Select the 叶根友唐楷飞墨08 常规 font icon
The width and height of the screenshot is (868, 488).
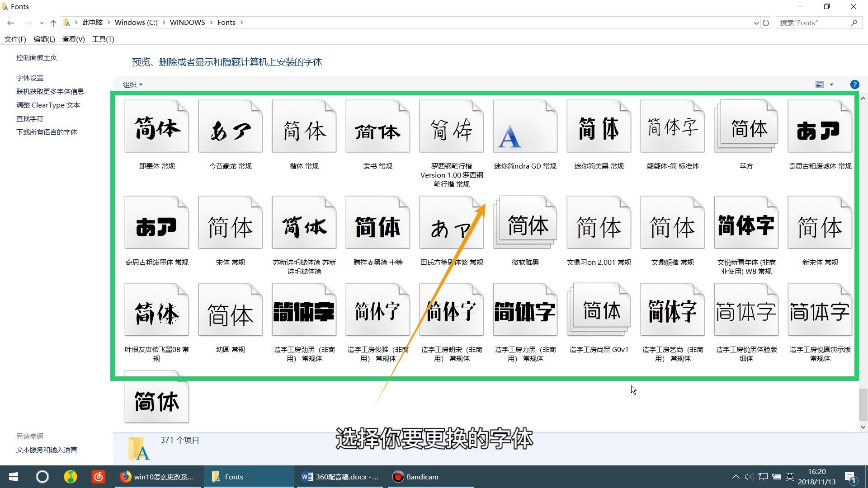(156, 312)
